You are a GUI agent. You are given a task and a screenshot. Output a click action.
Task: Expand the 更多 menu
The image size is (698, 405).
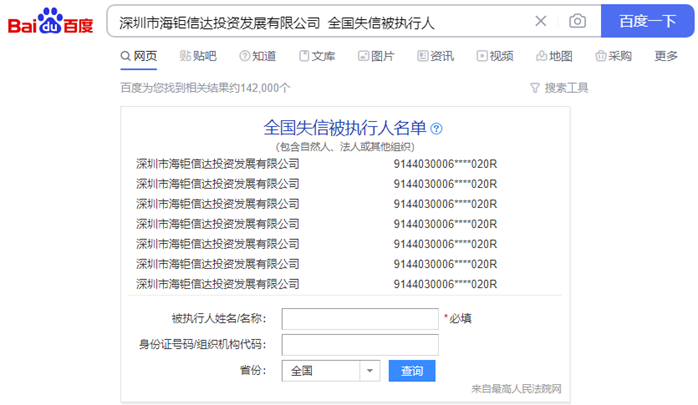(x=666, y=56)
